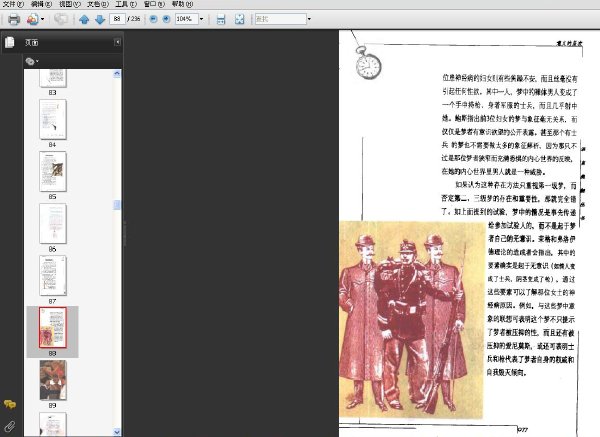Click the fit-one-full-page icon
Viewport: 600px width, 437px height.
pos(240,19)
